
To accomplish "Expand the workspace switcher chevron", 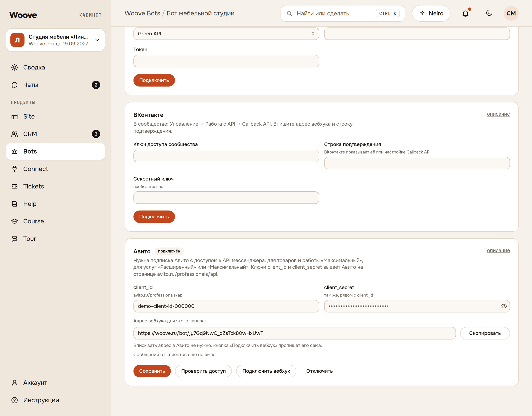I will [x=97, y=40].
